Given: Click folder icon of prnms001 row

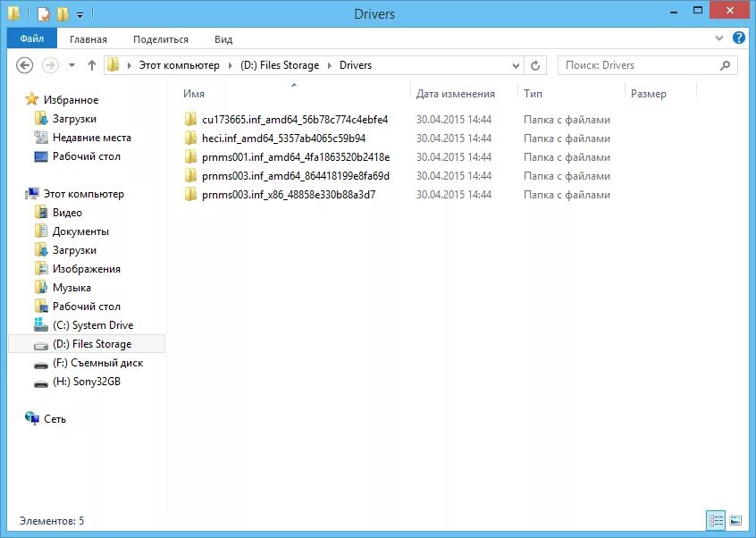Looking at the screenshot, I should point(190,156).
